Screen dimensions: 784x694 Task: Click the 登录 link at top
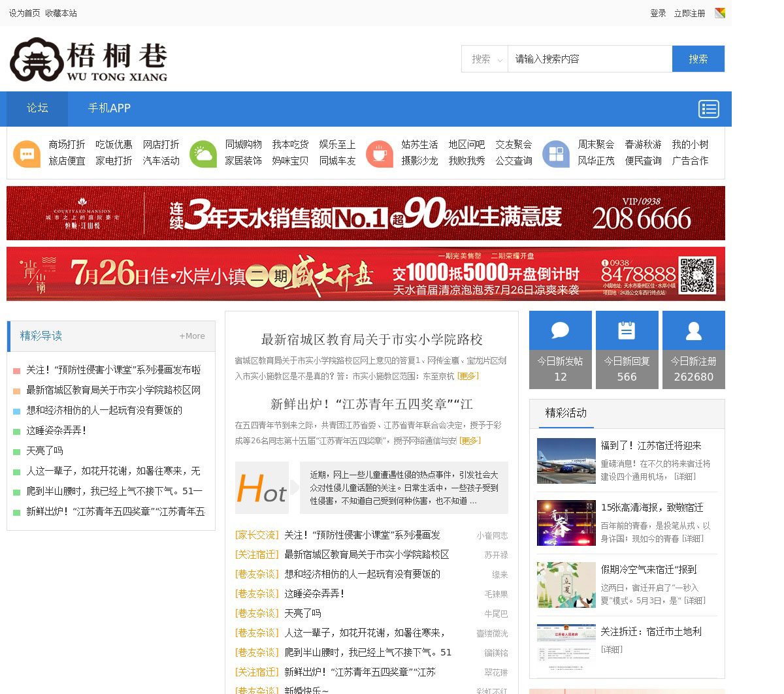pos(658,13)
